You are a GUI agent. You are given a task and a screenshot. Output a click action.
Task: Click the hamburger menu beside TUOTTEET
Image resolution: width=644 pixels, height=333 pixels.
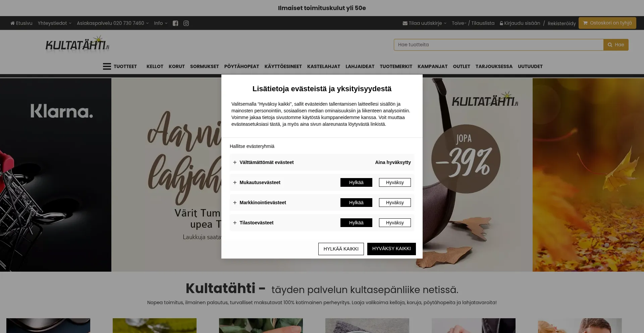coord(106,66)
